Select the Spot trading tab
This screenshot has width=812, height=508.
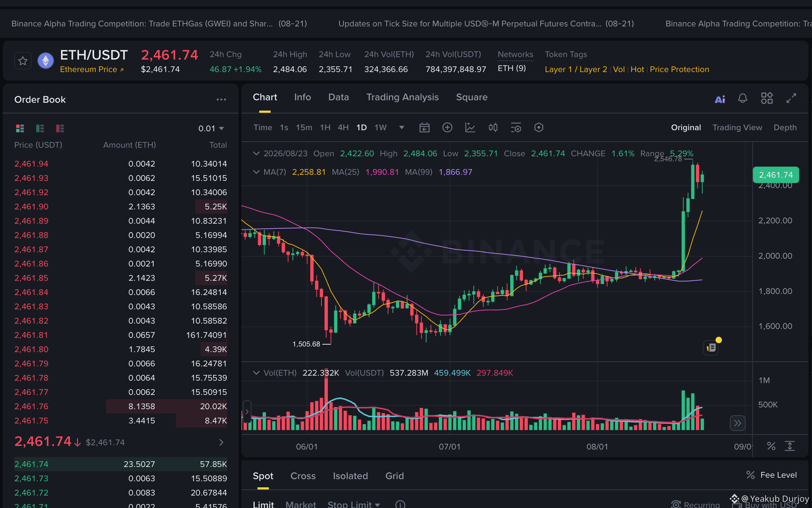click(x=263, y=476)
